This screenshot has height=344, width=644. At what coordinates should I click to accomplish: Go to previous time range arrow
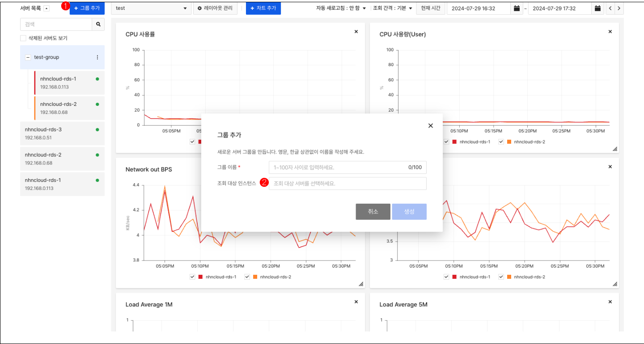click(x=610, y=8)
